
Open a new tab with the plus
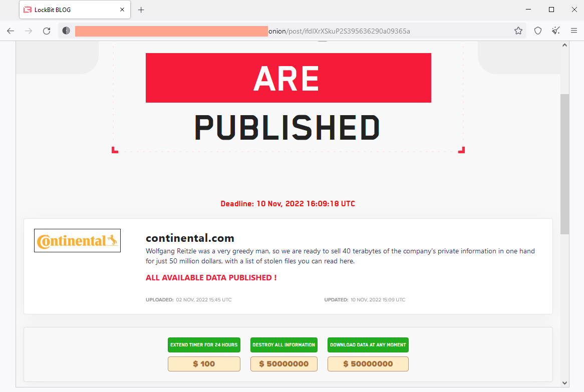(x=141, y=10)
